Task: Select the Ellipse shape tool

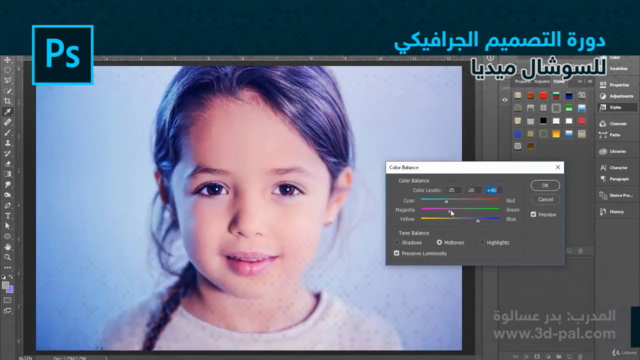Action: coord(7,237)
